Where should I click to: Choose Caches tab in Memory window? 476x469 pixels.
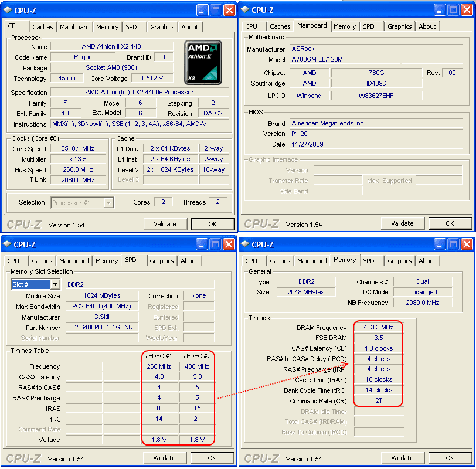[x=280, y=261]
